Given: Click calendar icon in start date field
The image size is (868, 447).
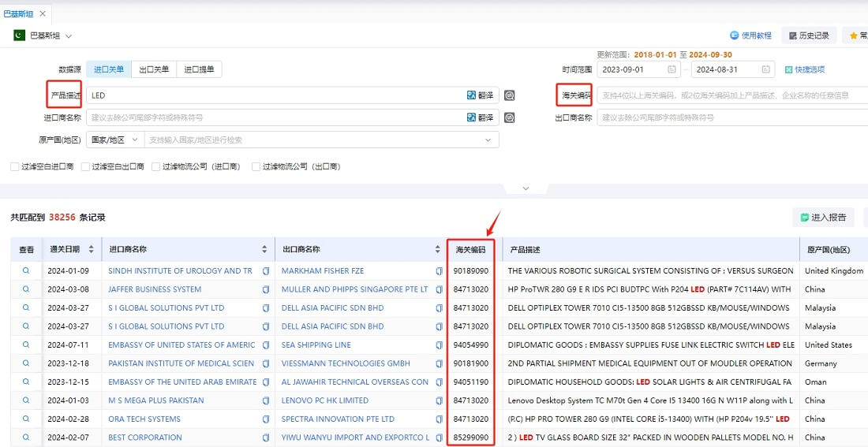Looking at the screenshot, I should point(672,69).
